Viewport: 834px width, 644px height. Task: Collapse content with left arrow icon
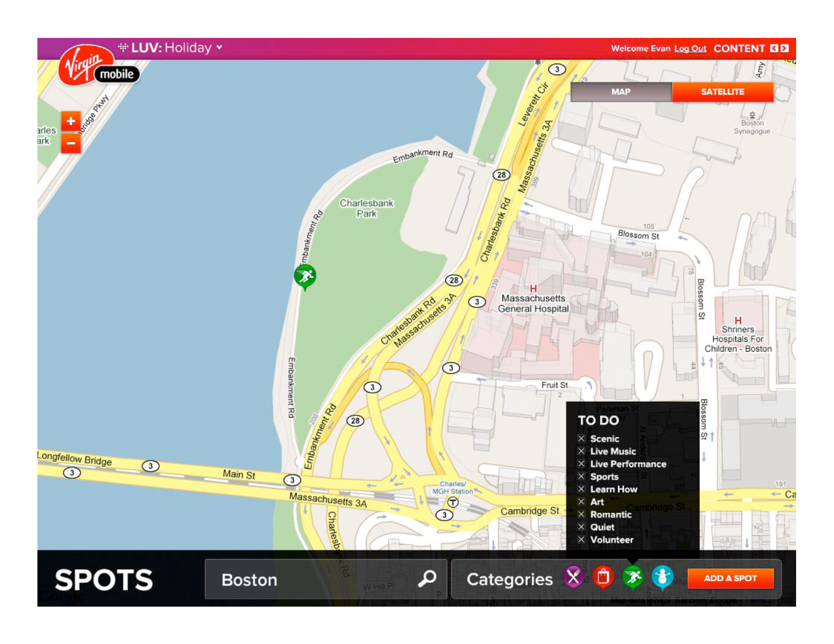tap(774, 48)
